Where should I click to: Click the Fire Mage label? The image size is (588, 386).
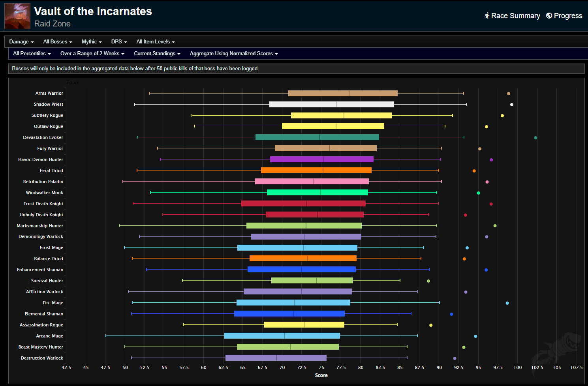[53, 303]
